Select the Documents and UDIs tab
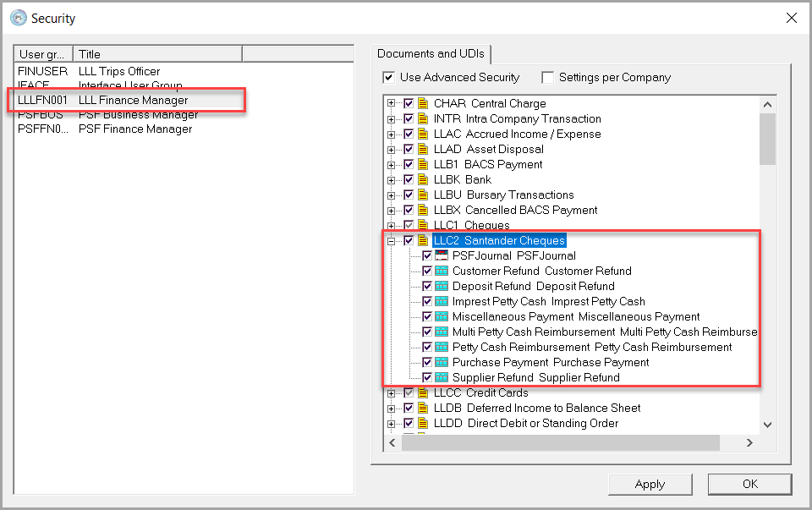 click(x=431, y=53)
